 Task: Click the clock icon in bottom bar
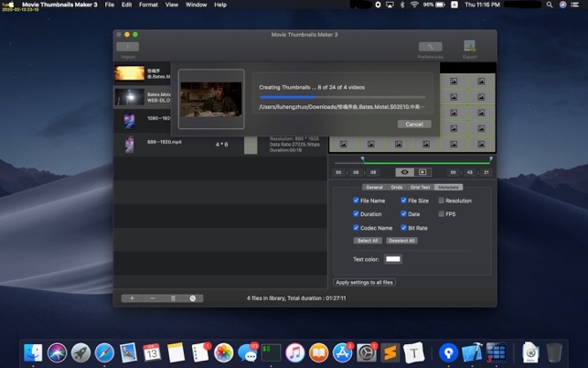pos(192,298)
